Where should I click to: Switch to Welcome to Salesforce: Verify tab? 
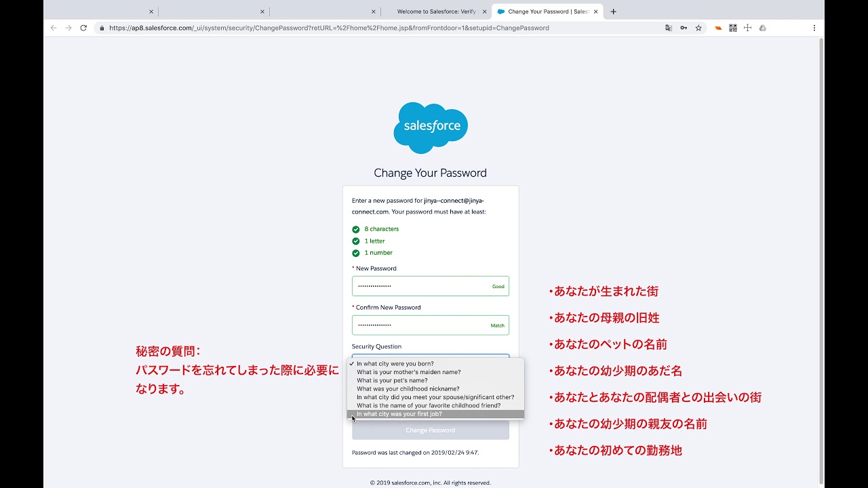[x=436, y=12]
